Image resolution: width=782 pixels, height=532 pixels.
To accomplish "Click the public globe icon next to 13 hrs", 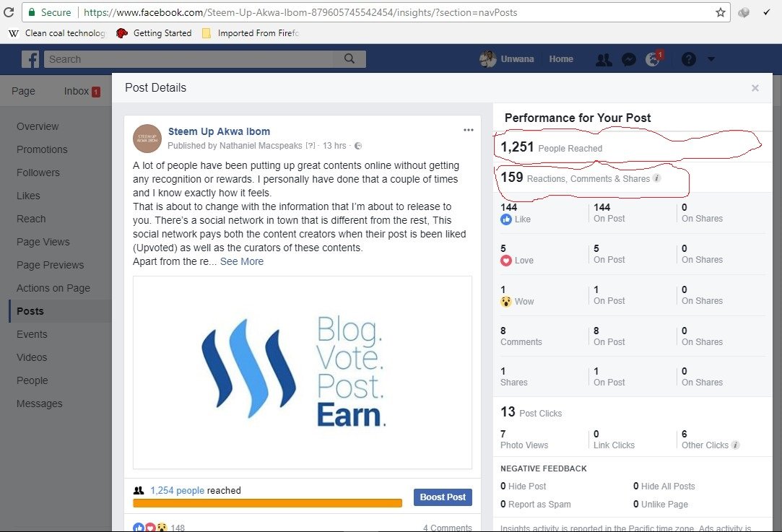I will 358,146.
